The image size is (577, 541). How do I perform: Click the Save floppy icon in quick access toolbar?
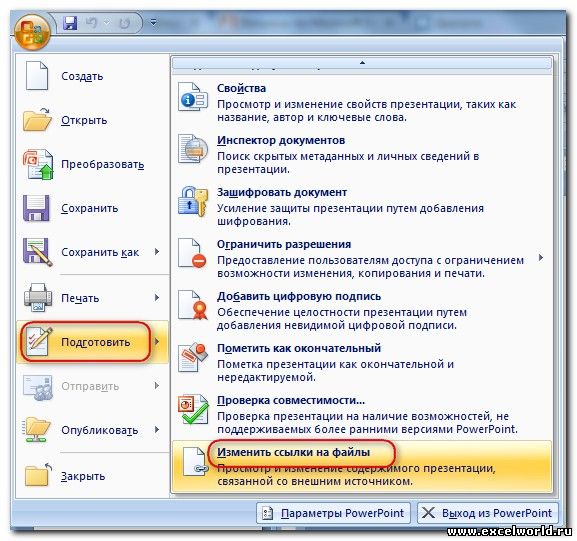point(70,23)
